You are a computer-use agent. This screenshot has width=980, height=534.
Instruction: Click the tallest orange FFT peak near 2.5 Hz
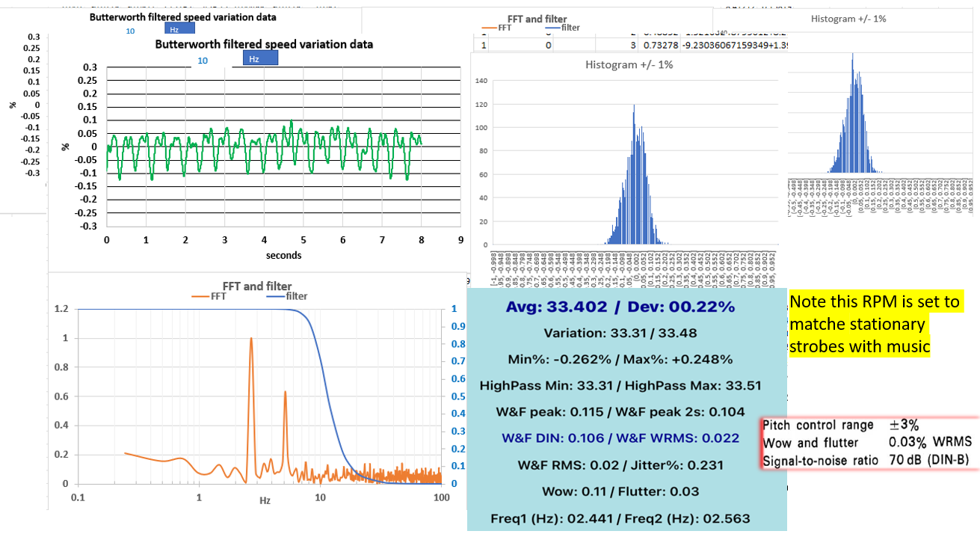click(x=250, y=340)
